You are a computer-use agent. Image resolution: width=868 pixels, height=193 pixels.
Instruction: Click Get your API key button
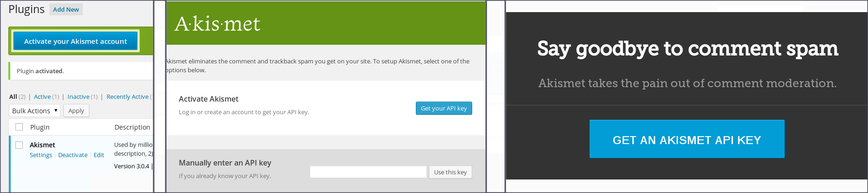(443, 108)
